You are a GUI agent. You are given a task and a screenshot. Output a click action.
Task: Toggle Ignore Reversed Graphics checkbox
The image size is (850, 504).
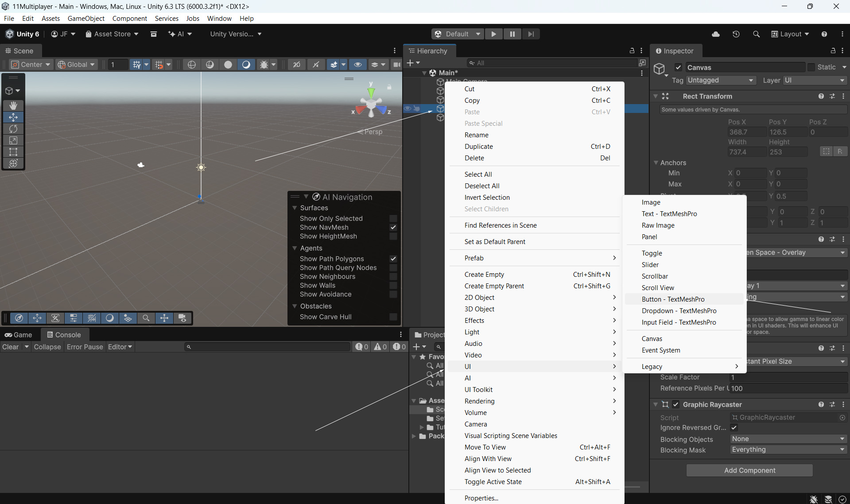pyautogui.click(x=734, y=427)
